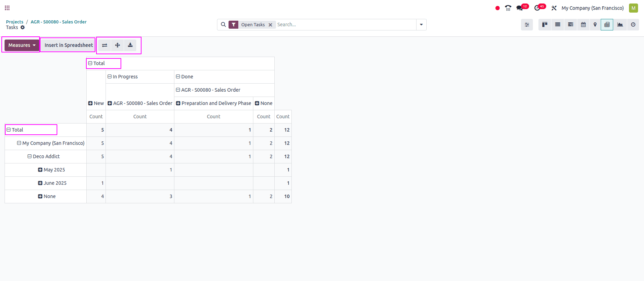
Task: Remove the Open Tasks filter
Action: 270,25
